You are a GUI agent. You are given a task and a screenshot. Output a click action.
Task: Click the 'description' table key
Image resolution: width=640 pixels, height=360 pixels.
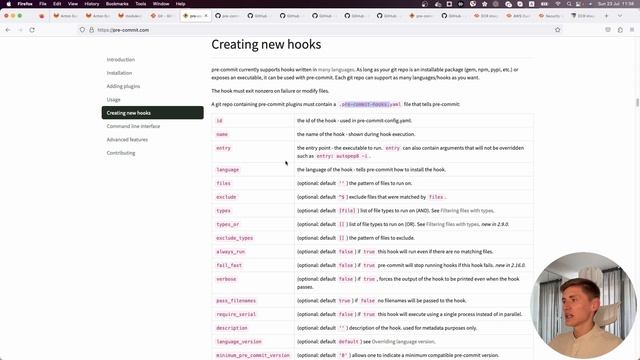tap(232, 328)
